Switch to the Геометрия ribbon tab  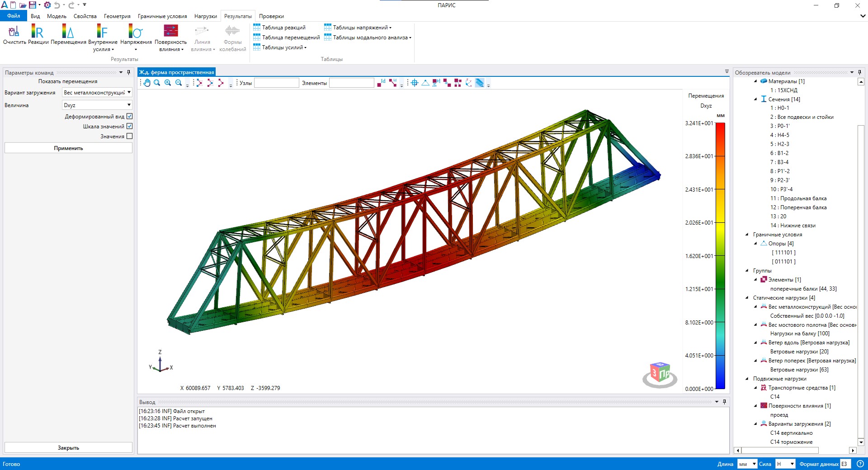coord(117,16)
